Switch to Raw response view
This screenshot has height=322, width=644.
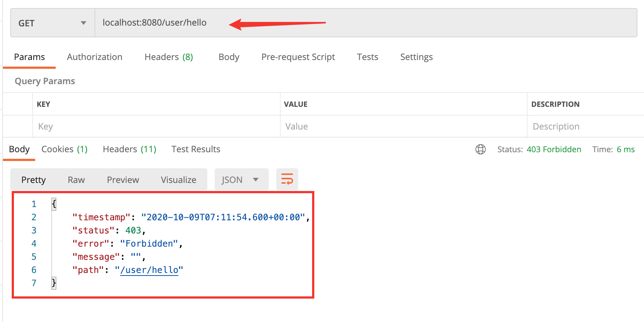(76, 180)
